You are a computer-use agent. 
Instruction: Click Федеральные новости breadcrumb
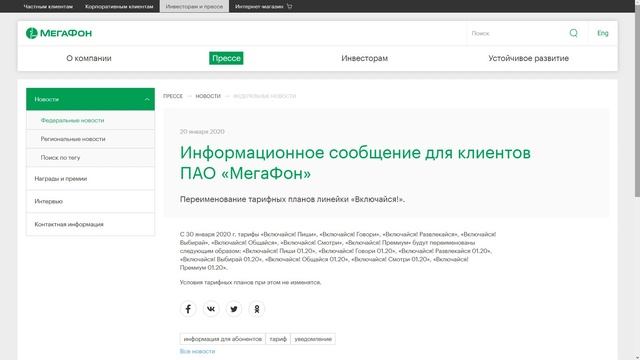264,96
